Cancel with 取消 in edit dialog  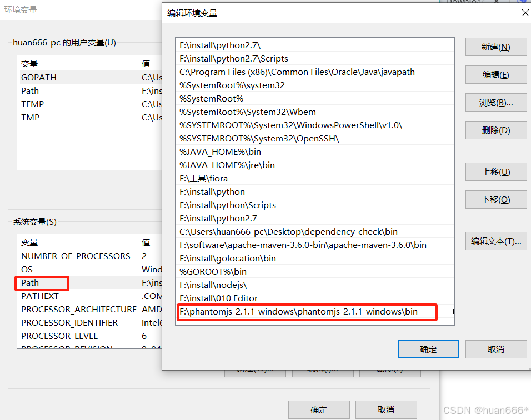point(496,350)
